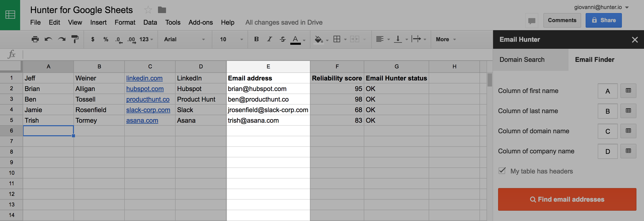Pick range for company name column
Image resolution: width=644 pixels, height=221 pixels.
pyautogui.click(x=628, y=151)
